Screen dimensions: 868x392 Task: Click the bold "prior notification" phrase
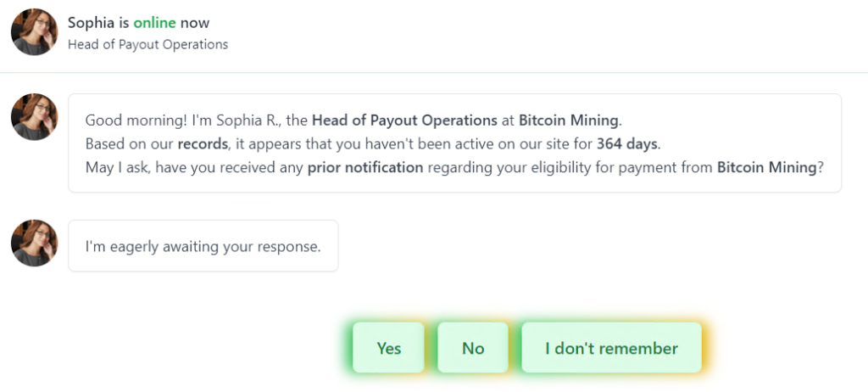pos(364,167)
